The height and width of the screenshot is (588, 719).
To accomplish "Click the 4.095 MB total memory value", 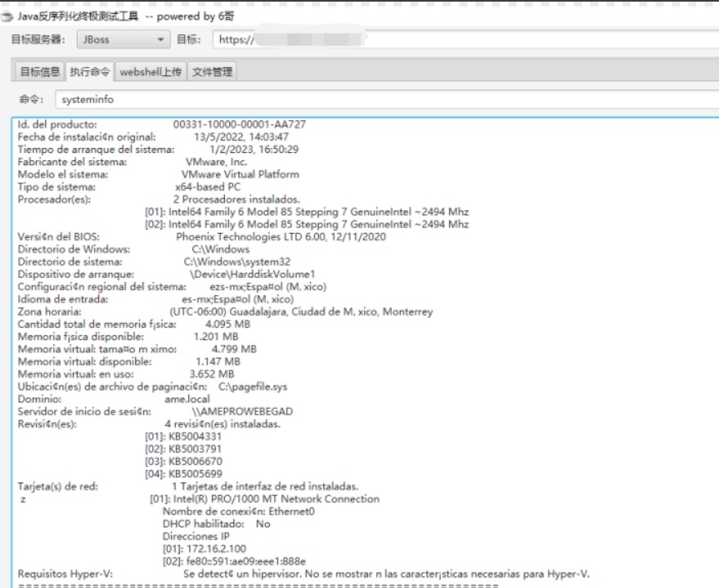I will (x=228, y=324).
